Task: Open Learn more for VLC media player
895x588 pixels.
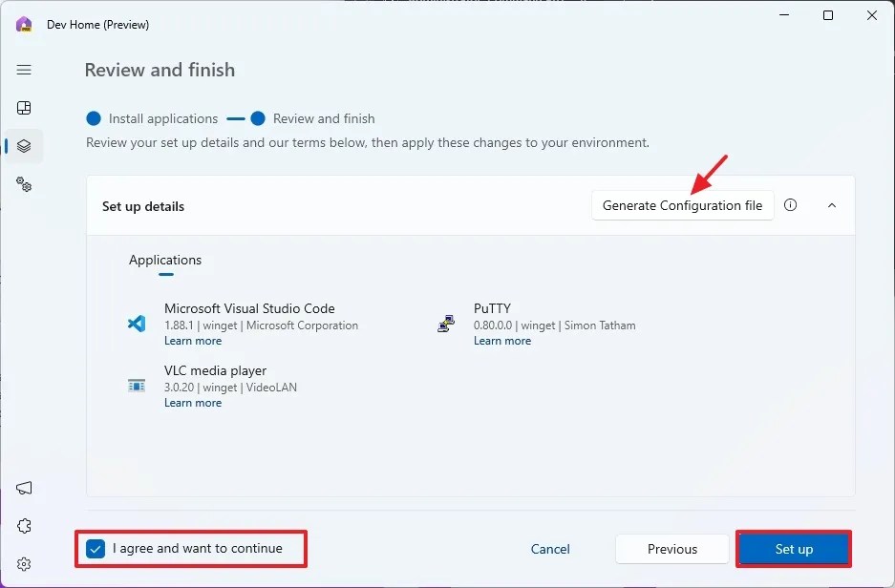Action: click(193, 402)
